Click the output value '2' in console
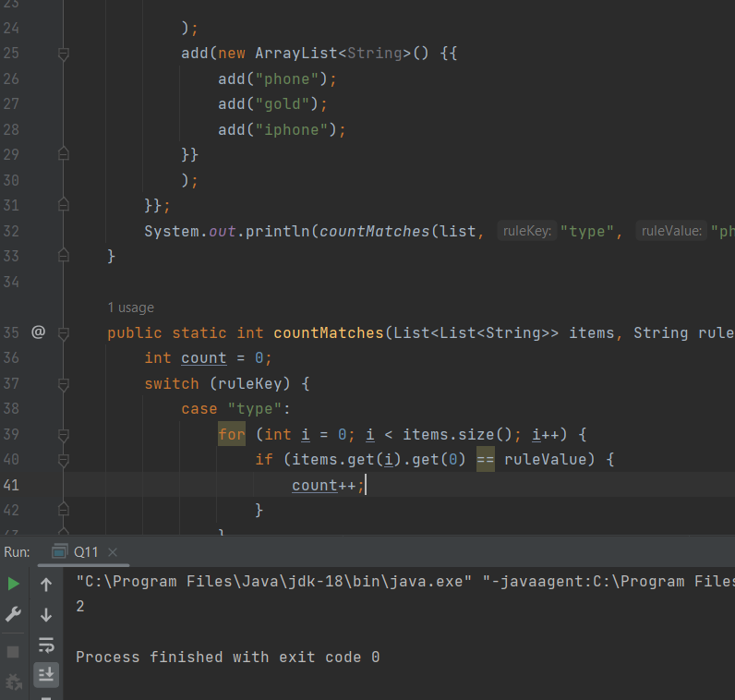Viewport: 735px width, 700px height. click(x=80, y=606)
